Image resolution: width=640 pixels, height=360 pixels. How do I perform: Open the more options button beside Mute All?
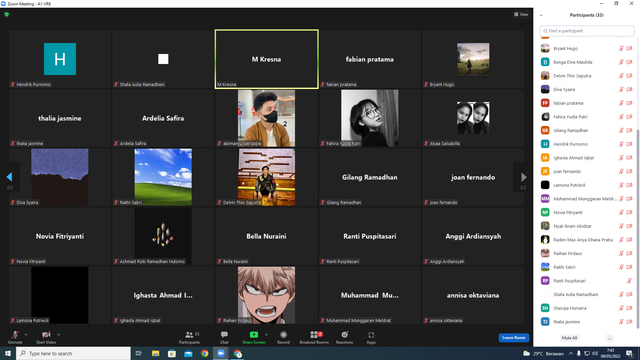609,338
